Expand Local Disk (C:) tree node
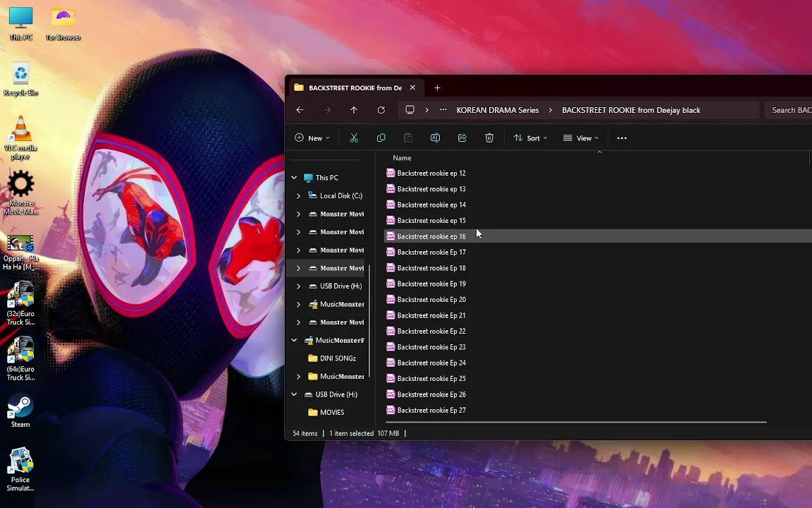Screen dimensions: 812x508 point(298,195)
